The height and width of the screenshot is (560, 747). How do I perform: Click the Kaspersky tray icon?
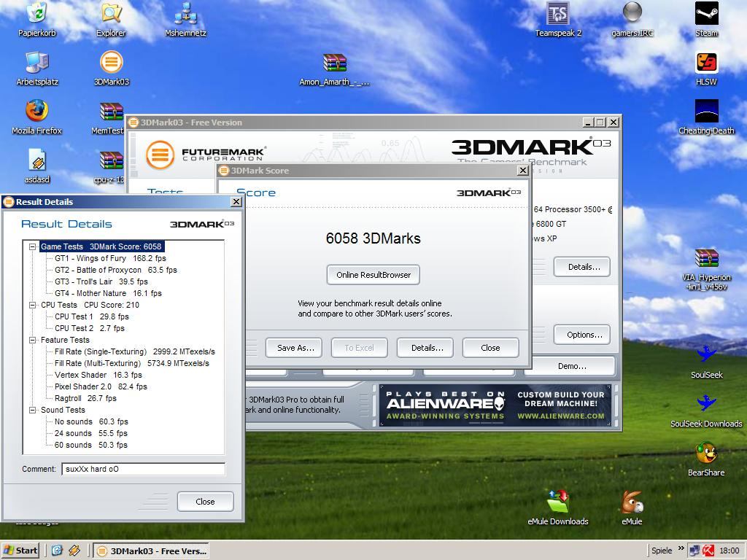(x=708, y=551)
